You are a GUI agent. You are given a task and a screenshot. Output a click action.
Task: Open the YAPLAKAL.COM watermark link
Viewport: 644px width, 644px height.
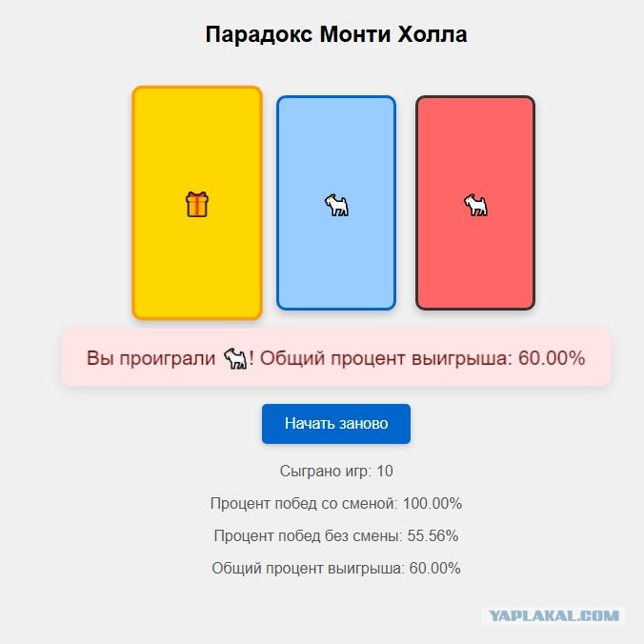click(553, 615)
